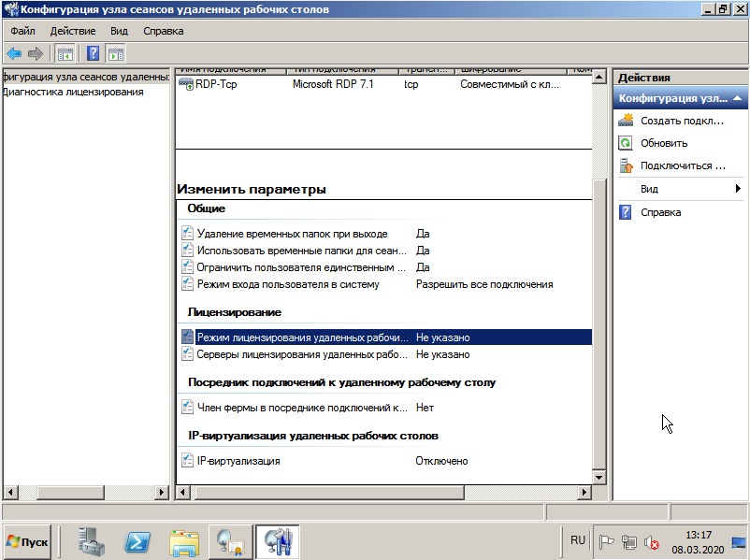Click the RU language indicator in tray
Image resolution: width=750 pixels, height=560 pixels.
tap(578, 540)
